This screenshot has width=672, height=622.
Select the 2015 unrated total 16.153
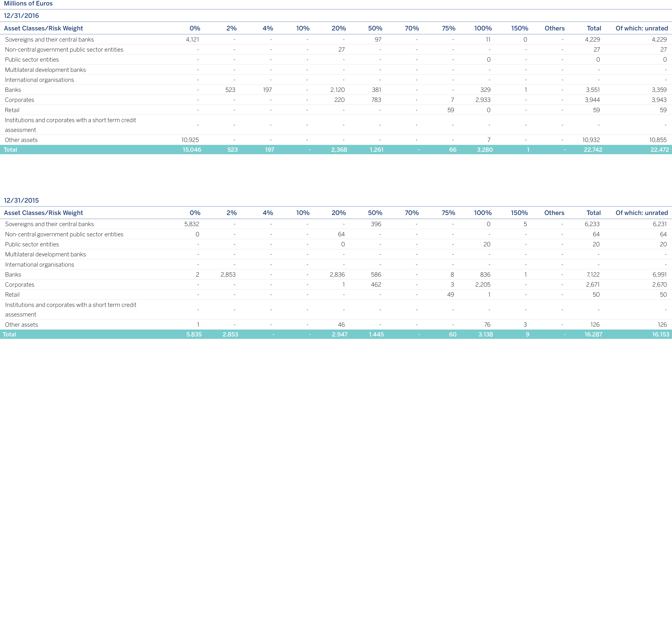click(x=660, y=335)
